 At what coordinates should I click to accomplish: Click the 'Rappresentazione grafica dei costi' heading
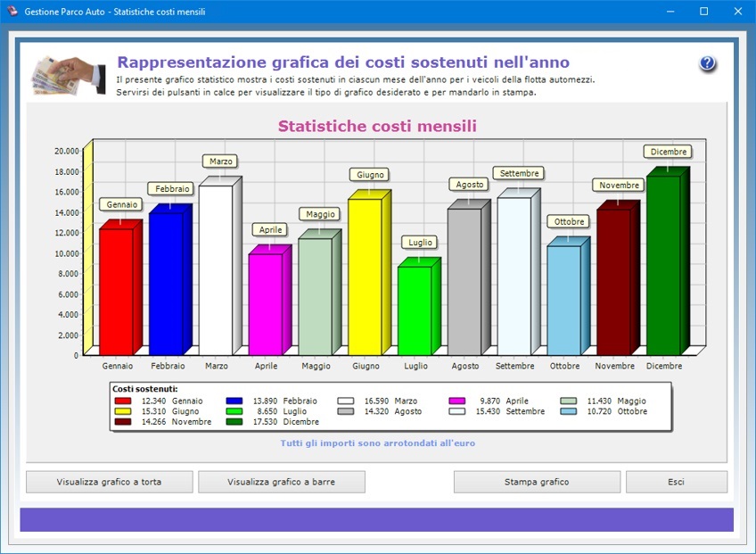coord(343,62)
